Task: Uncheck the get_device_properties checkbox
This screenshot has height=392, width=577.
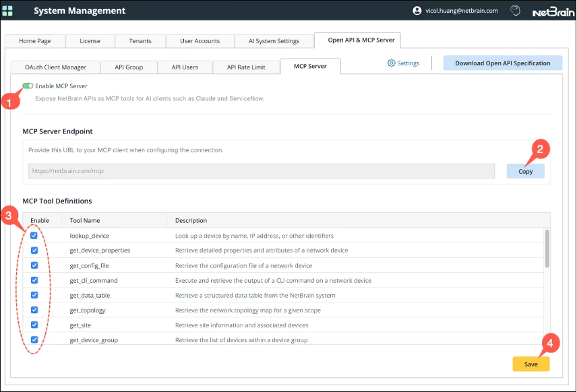Action: coord(34,251)
